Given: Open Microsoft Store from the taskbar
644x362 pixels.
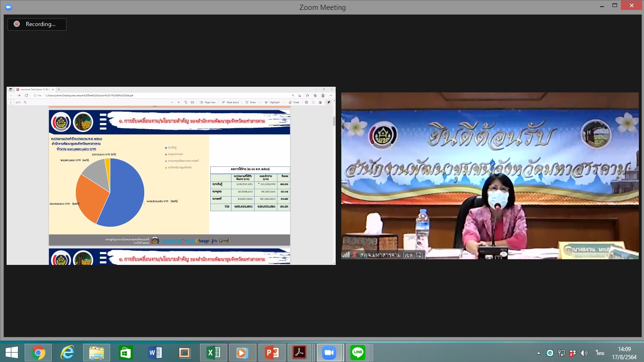Looking at the screenshot, I should coord(126,352).
